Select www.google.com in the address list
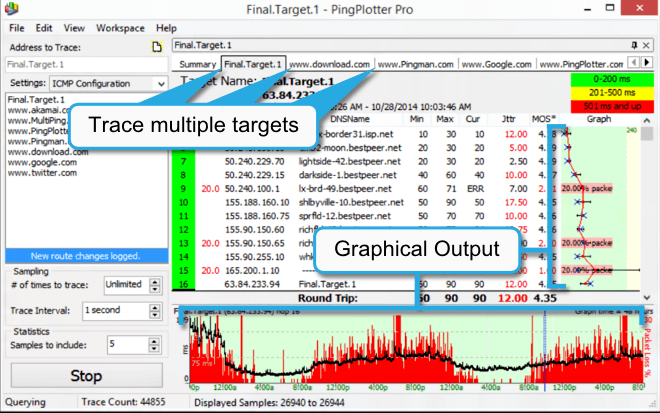 [42, 162]
